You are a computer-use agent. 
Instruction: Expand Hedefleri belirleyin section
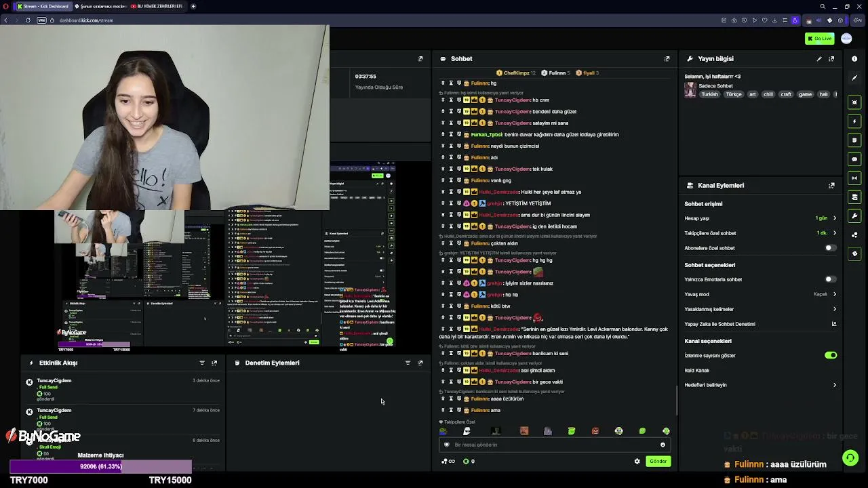point(760,385)
